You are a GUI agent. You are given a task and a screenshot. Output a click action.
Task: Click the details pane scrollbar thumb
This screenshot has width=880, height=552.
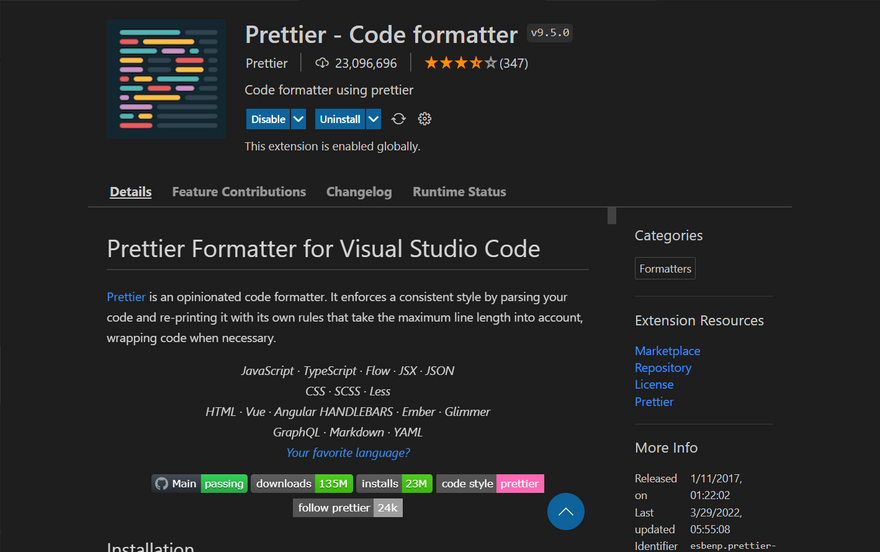click(612, 215)
